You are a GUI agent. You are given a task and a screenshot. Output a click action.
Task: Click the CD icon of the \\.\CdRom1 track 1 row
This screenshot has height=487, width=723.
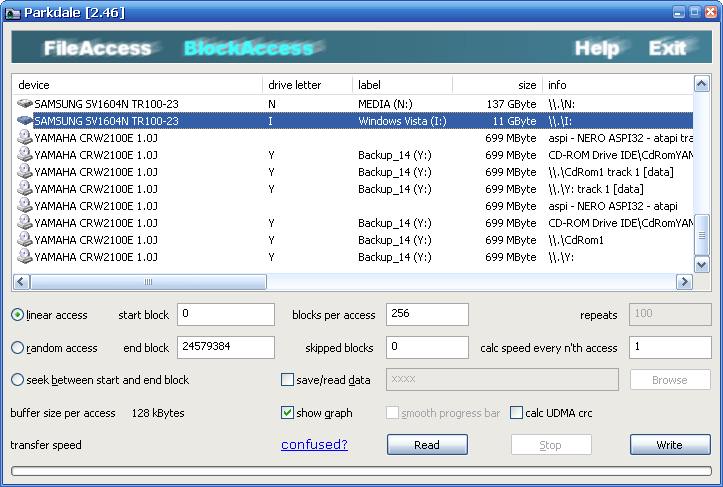click(x=25, y=172)
